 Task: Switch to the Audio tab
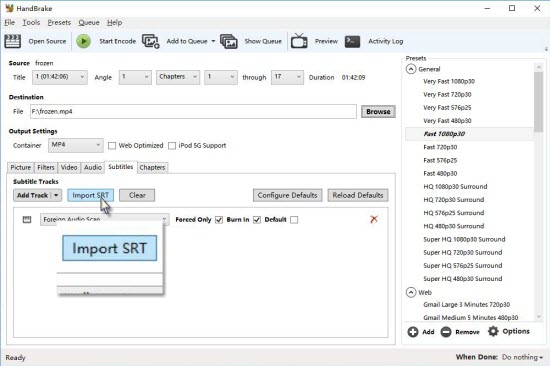pos(93,167)
